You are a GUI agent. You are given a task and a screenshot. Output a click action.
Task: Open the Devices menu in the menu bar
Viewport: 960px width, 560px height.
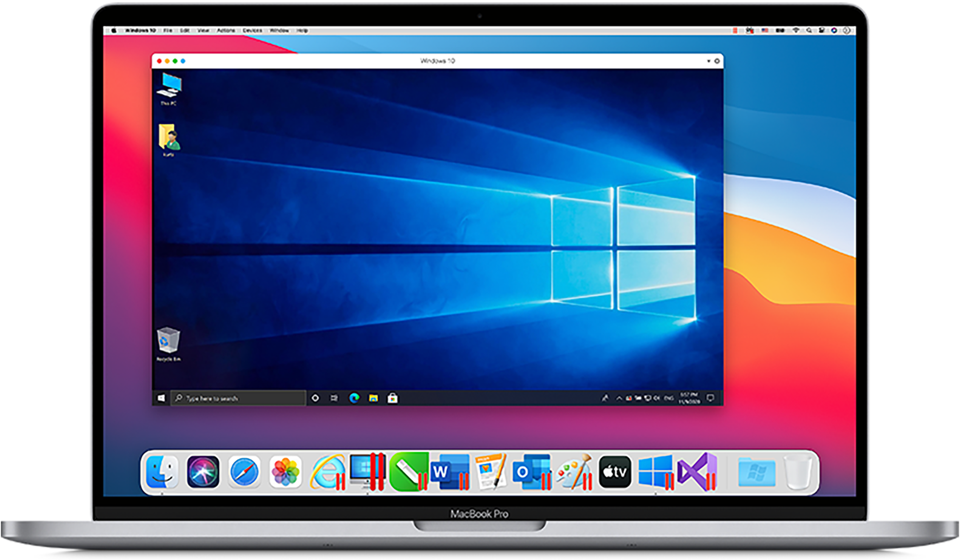pos(252,31)
